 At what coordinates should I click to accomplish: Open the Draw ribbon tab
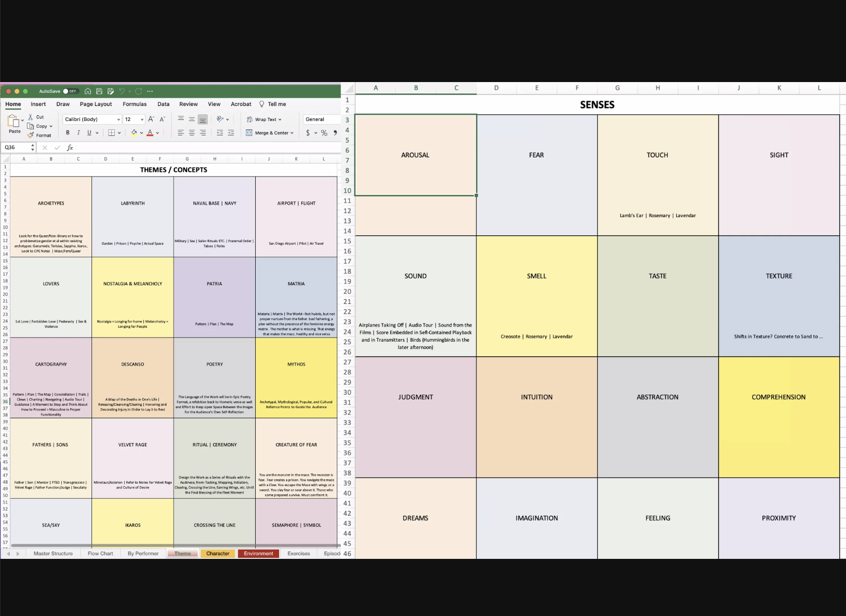63,104
